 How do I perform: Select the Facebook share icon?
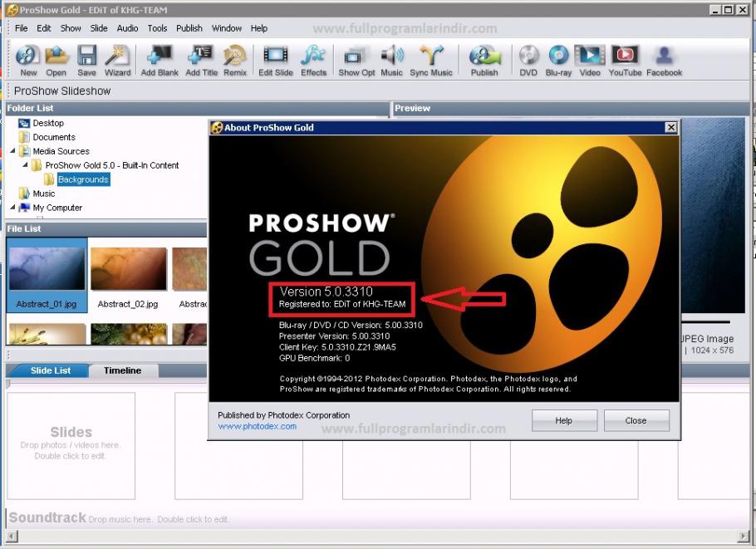pos(664,61)
